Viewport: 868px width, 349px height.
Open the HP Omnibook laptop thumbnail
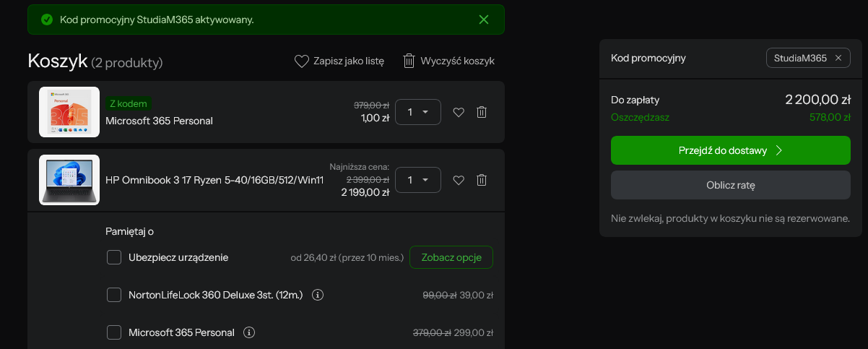click(x=69, y=180)
